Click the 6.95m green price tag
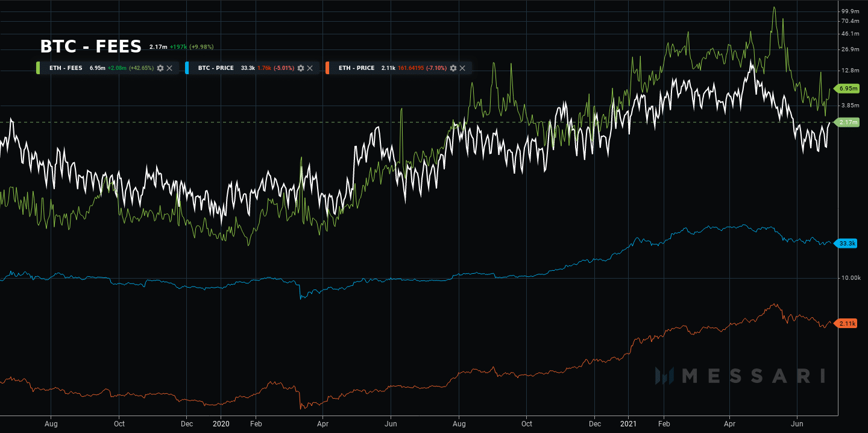Screen dimensions: 868x433 pyautogui.click(x=847, y=88)
